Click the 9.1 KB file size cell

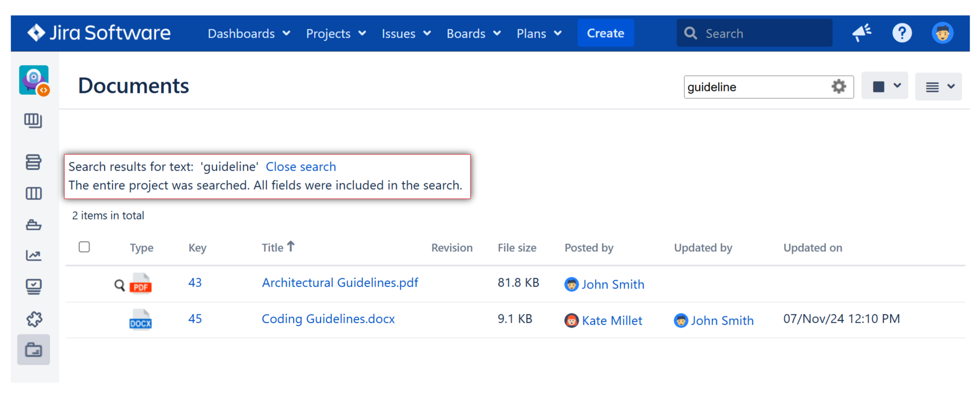click(x=515, y=319)
